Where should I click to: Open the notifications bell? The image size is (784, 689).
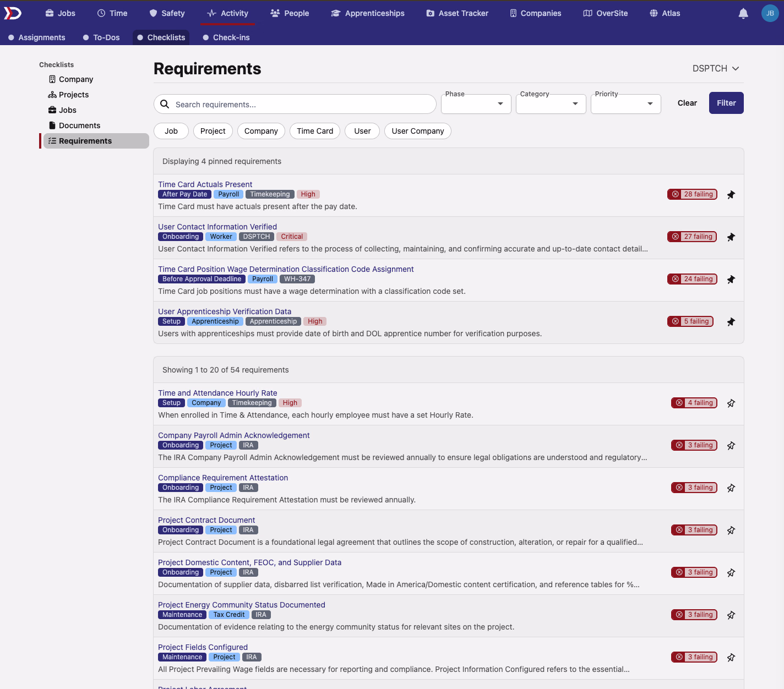[x=743, y=13]
